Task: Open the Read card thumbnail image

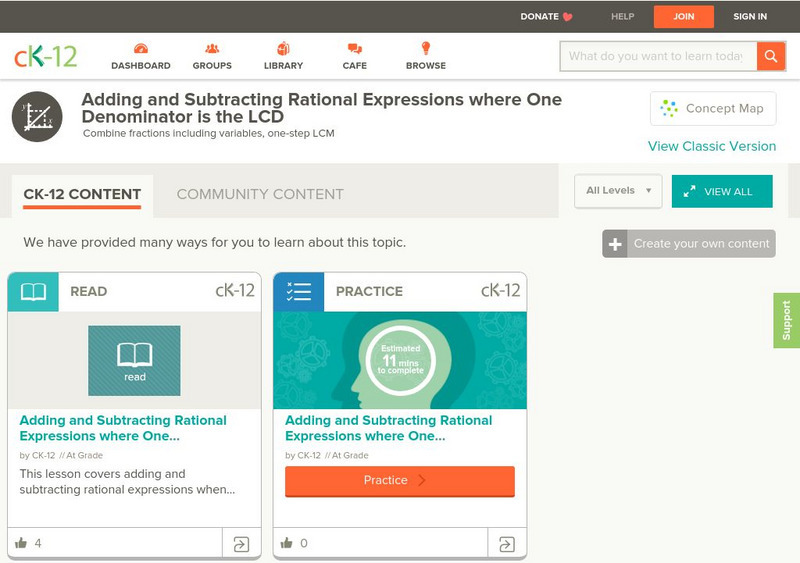Action: coord(134,360)
